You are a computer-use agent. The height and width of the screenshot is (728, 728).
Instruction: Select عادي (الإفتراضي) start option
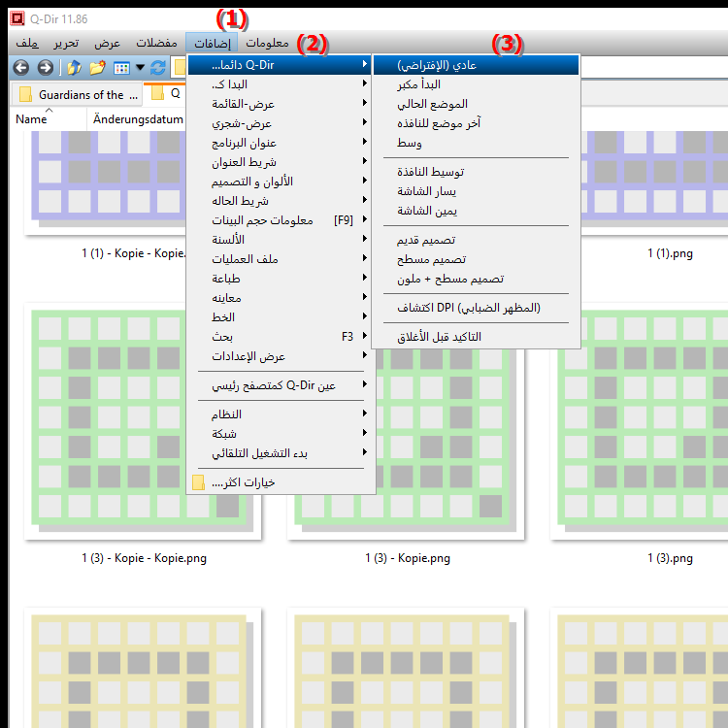(476, 65)
